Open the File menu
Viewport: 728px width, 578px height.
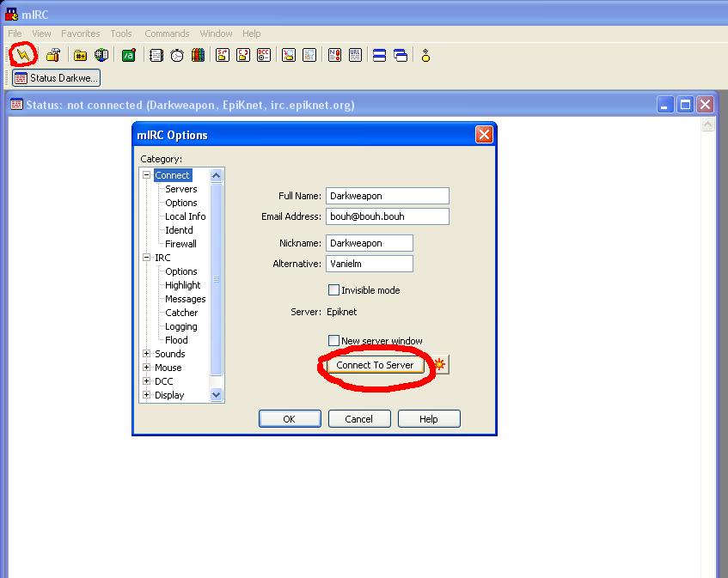click(x=15, y=33)
